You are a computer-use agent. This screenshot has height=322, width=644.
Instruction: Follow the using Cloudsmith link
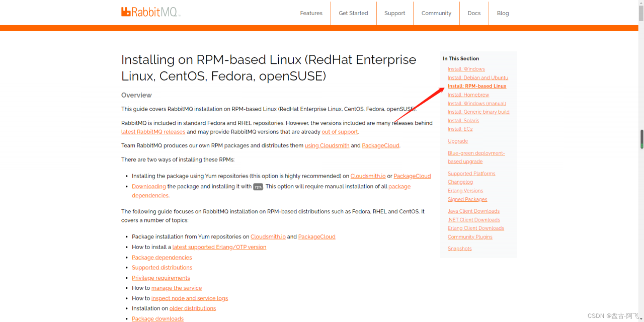pyautogui.click(x=327, y=145)
